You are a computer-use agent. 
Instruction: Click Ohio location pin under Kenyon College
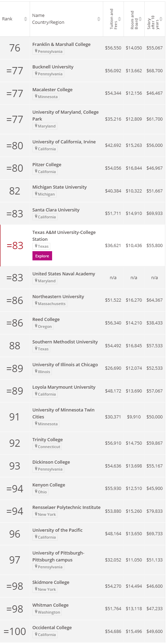pyautogui.click(x=36, y=492)
